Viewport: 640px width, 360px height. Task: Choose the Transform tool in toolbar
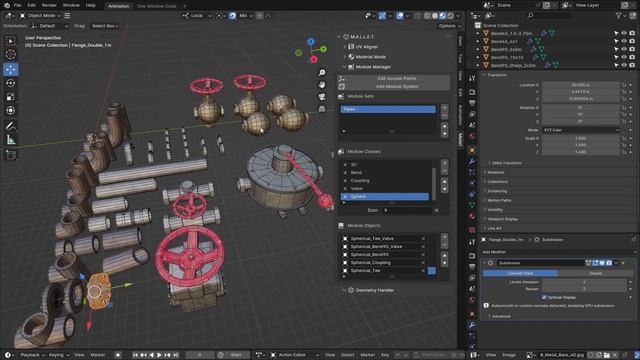(x=11, y=111)
